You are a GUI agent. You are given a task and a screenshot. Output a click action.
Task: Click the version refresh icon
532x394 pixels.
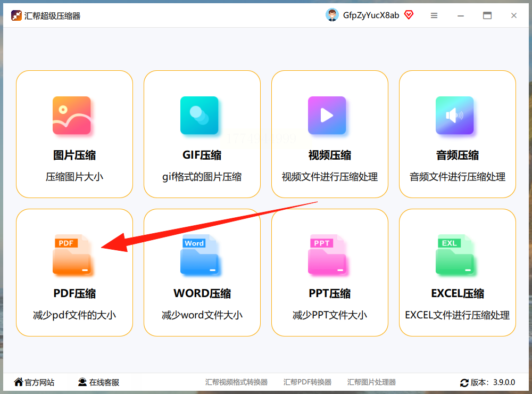pyautogui.click(x=464, y=383)
